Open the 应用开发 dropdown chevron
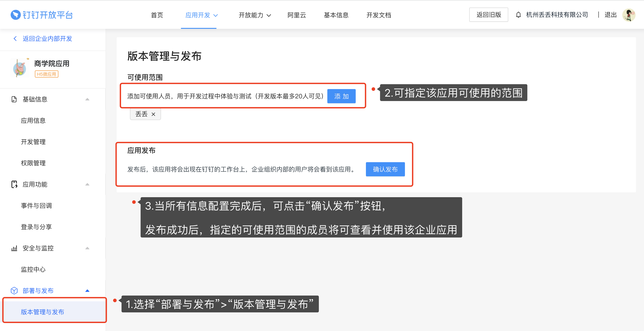644x331 pixels. pos(216,16)
